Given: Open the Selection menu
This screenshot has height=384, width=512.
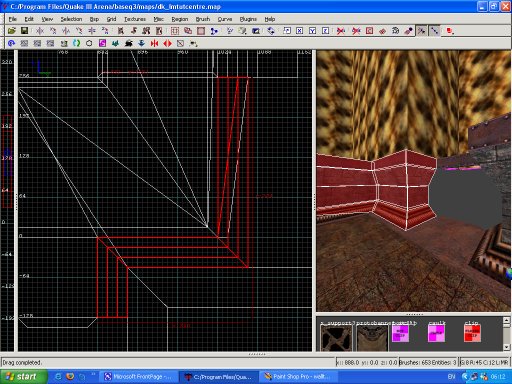Looking at the screenshot, I should click(x=71, y=19).
